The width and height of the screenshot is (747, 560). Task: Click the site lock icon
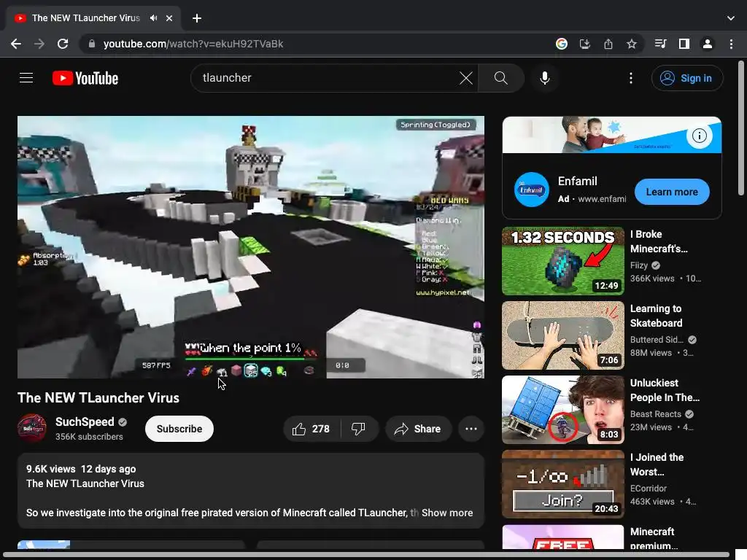pos(92,44)
